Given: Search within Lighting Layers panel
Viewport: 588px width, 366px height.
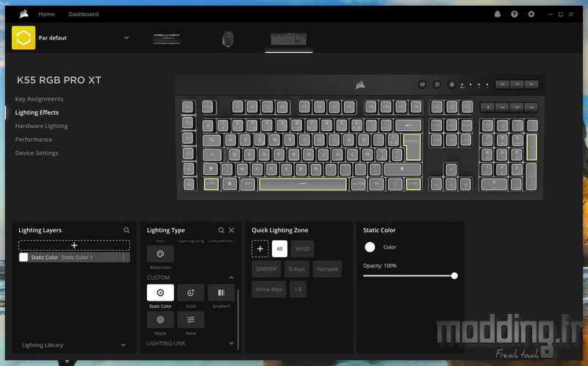Looking at the screenshot, I should click(126, 230).
